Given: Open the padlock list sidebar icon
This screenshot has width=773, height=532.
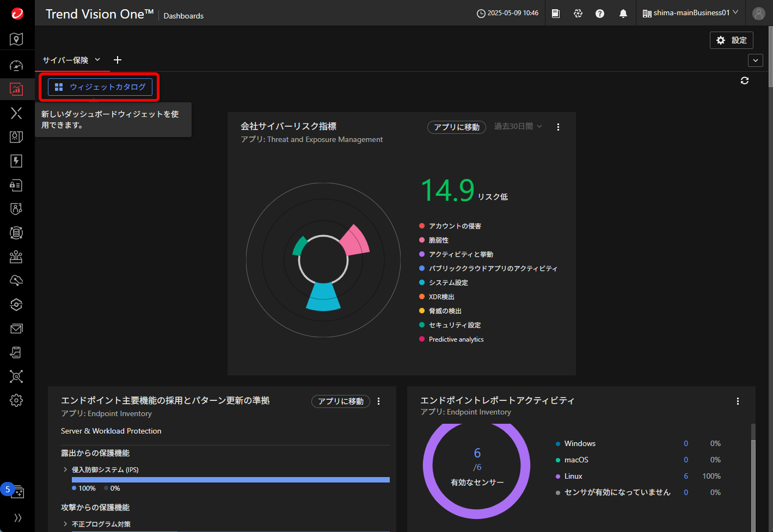Looking at the screenshot, I should point(16,185).
